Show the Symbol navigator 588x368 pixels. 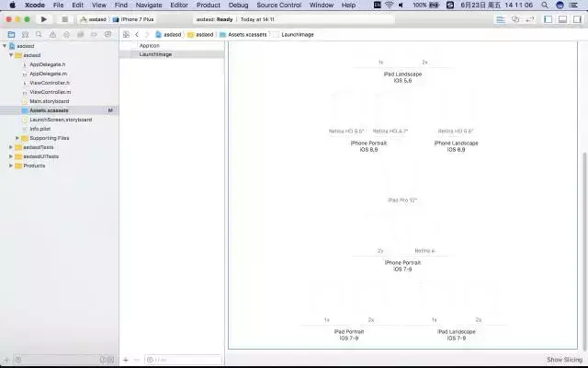click(x=25, y=35)
